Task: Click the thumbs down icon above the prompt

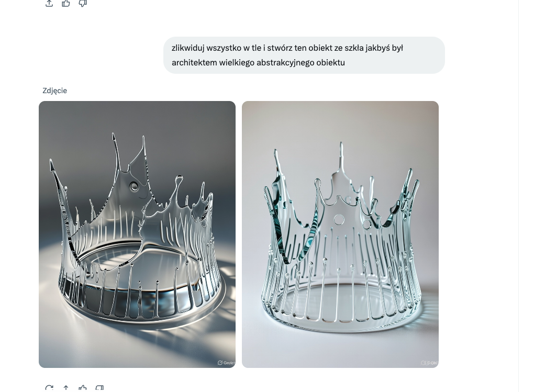Action: tap(83, 3)
